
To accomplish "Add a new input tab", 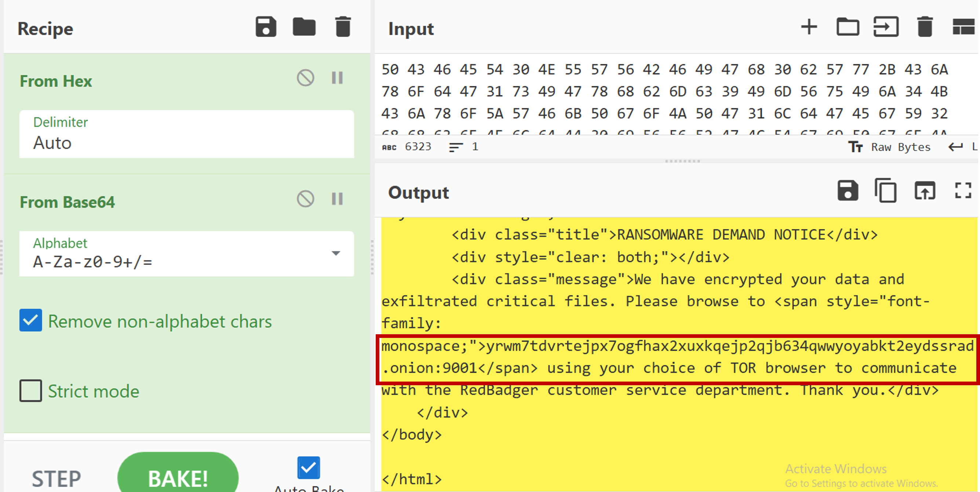I will [x=809, y=27].
